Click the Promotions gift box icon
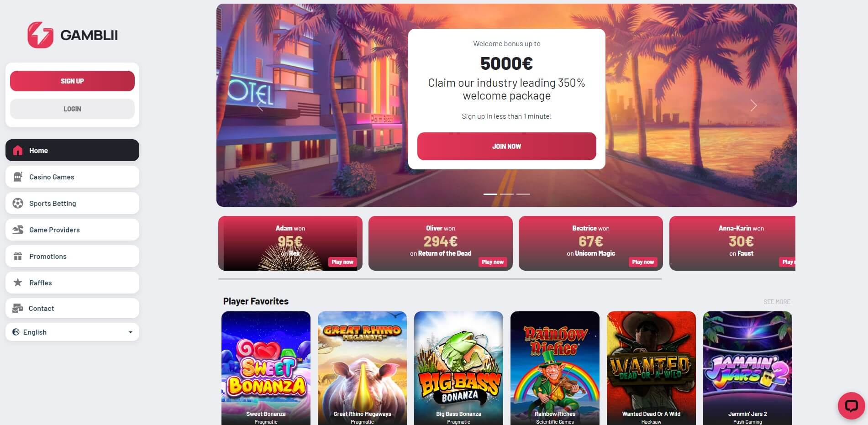Viewport: 868px width, 425px height. [18, 256]
